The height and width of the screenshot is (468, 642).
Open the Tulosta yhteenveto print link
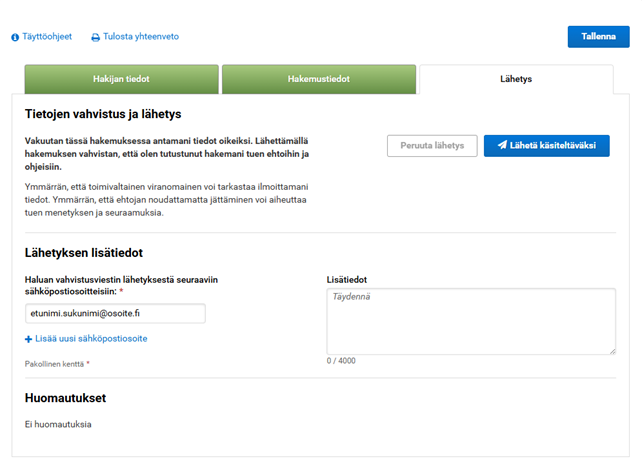pyautogui.click(x=141, y=37)
